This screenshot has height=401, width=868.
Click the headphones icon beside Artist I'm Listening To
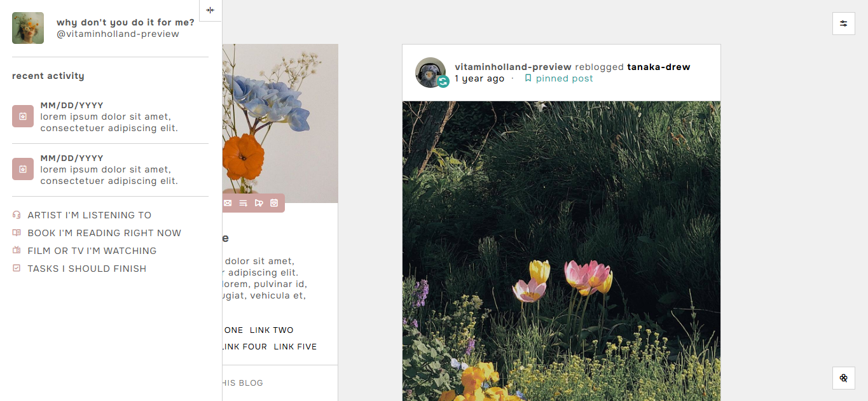[17, 215]
